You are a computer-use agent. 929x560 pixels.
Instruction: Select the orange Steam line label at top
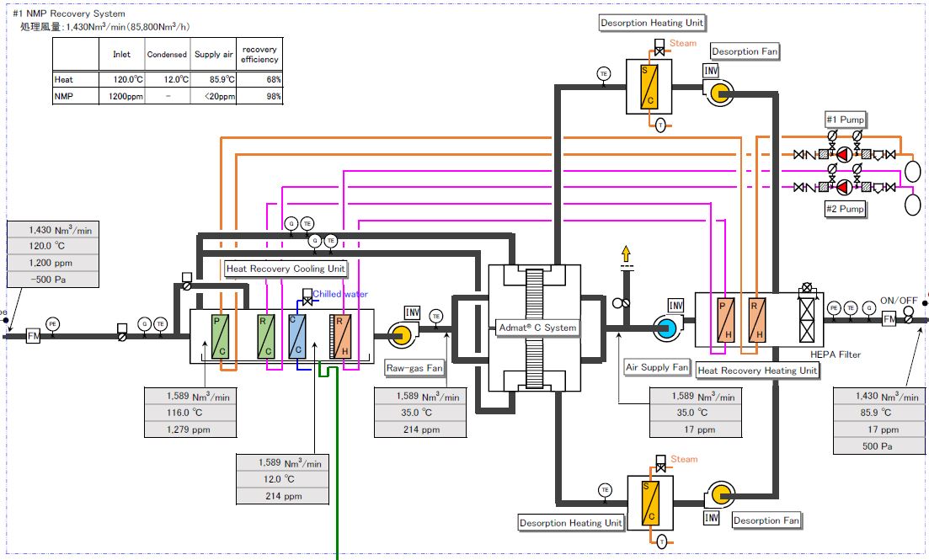683,43
